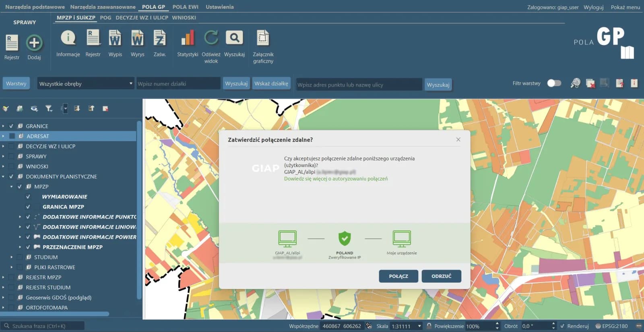Viewport: 644px width, 332px height.
Task: Click the Wyrys document icon
Action: (137, 38)
